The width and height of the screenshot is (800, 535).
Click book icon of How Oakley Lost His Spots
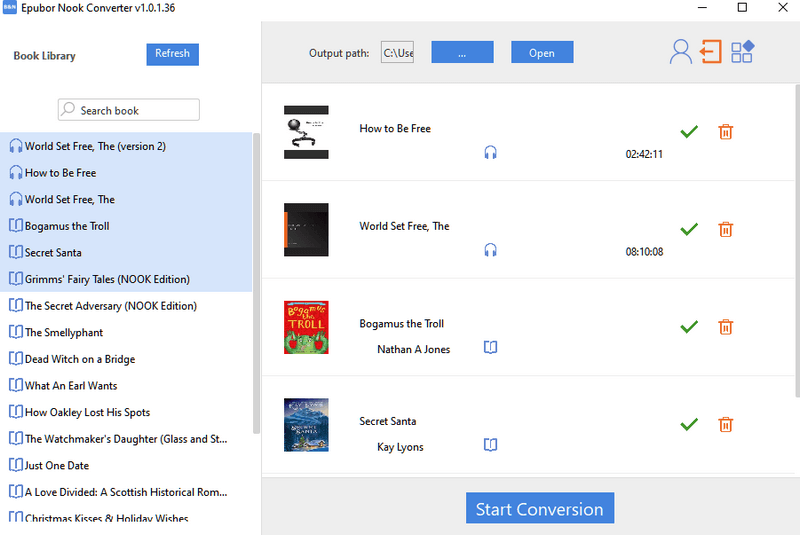point(16,412)
